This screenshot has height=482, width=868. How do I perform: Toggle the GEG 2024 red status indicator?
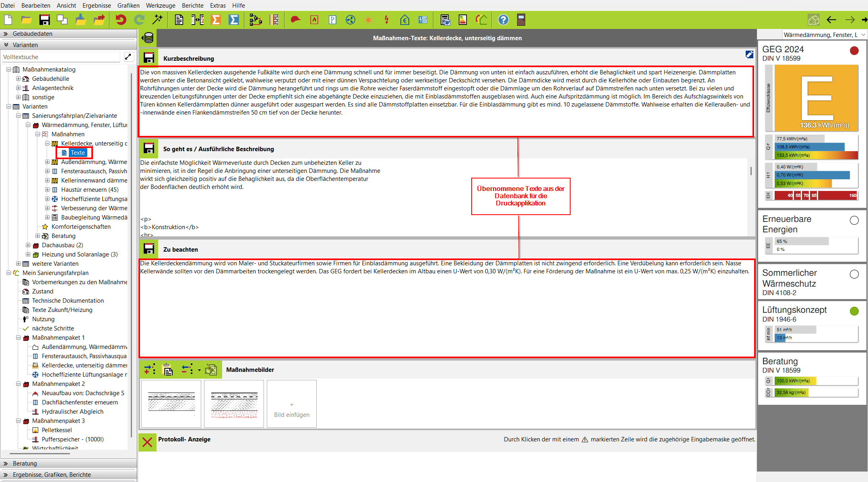pyautogui.click(x=854, y=51)
